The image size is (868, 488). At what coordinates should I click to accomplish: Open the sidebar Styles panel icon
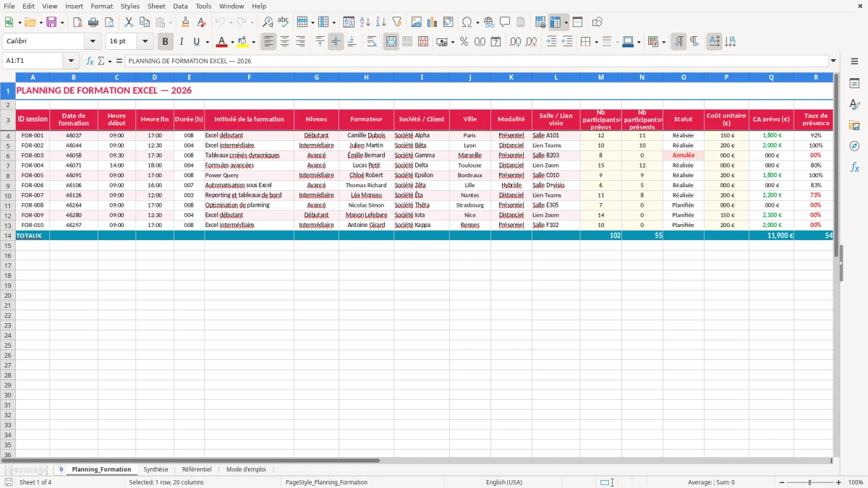pos(854,105)
